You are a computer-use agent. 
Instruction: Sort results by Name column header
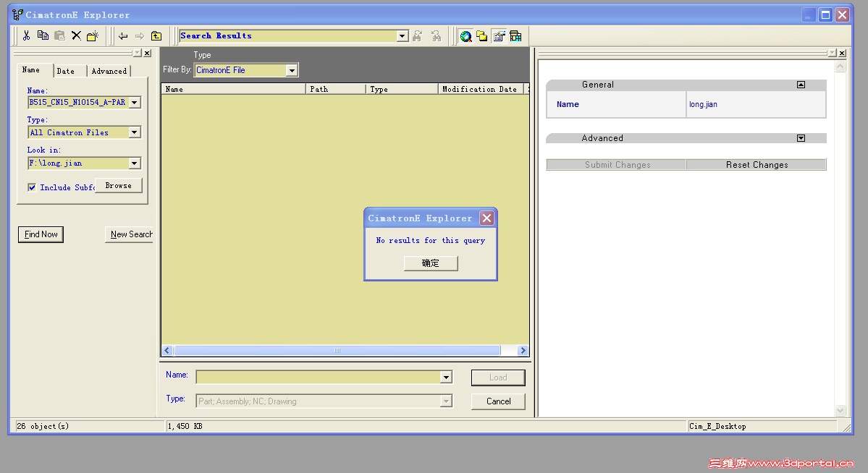pyautogui.click(x=233, y=89)
